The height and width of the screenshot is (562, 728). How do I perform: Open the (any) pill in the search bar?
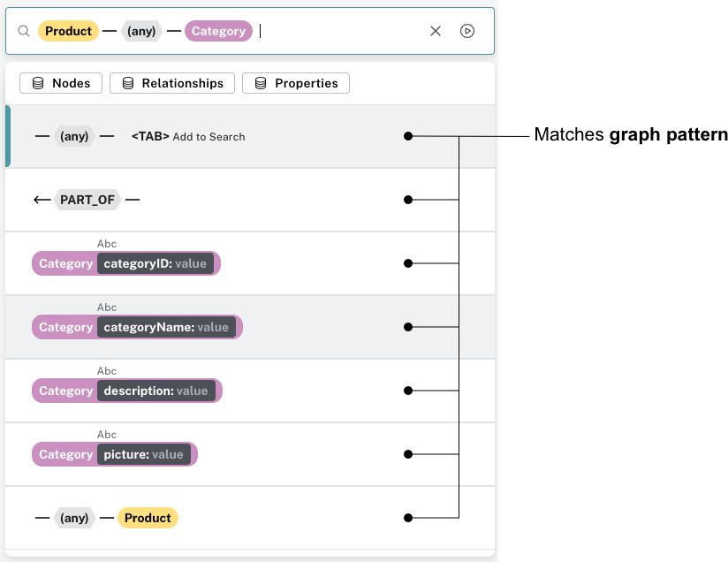tap(141, 31)
